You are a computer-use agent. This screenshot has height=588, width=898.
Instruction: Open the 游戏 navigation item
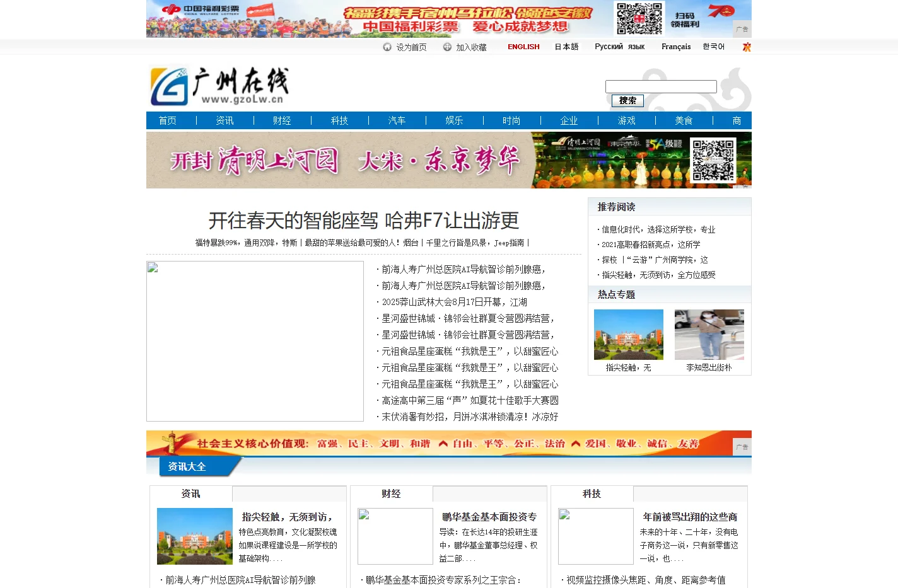click(x=627, y=120)
